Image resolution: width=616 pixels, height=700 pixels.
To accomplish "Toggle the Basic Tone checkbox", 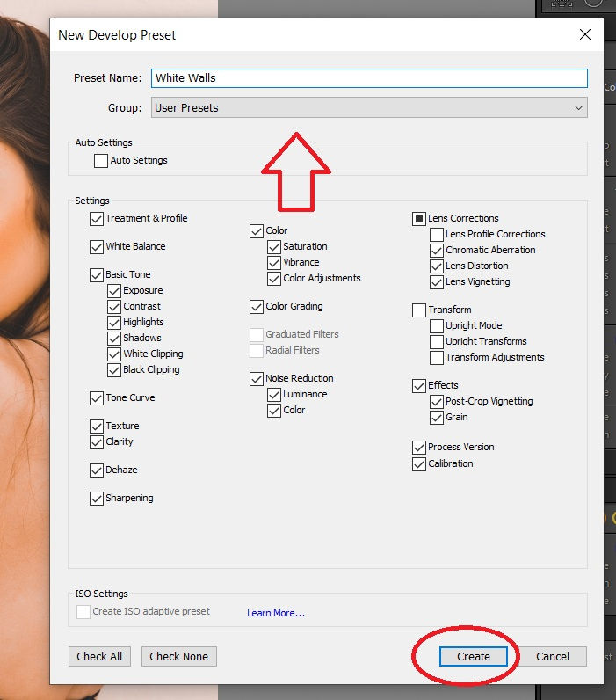I will coord(97,275).
